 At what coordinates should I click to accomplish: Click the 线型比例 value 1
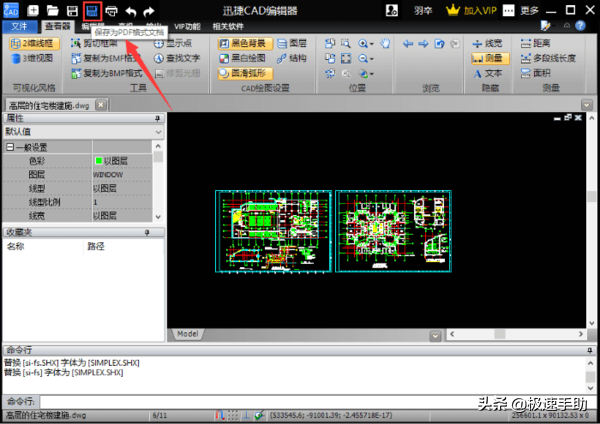pos(122,202)
